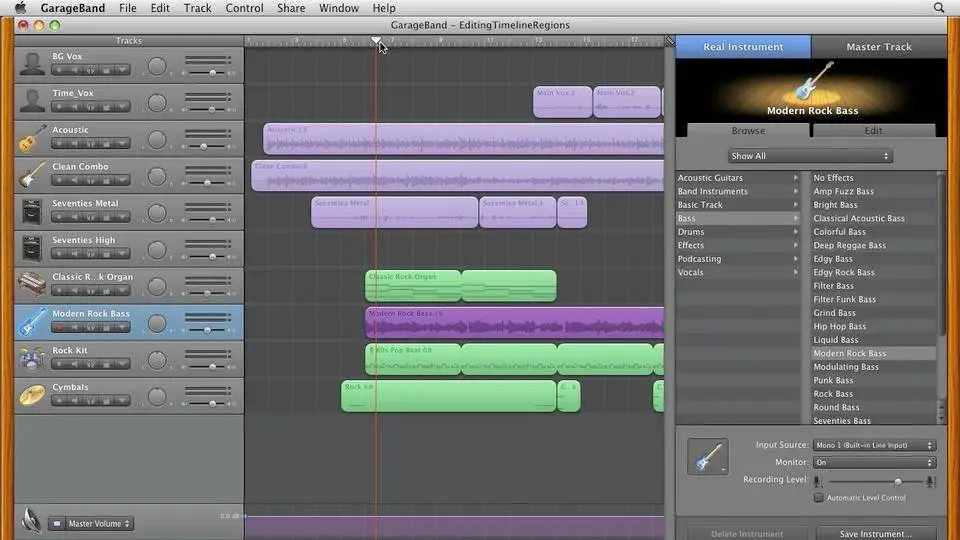This screenshot has width=960, height=540.
Task: Select the Clean Combo electric guitar icon
Action: [32, 174]
